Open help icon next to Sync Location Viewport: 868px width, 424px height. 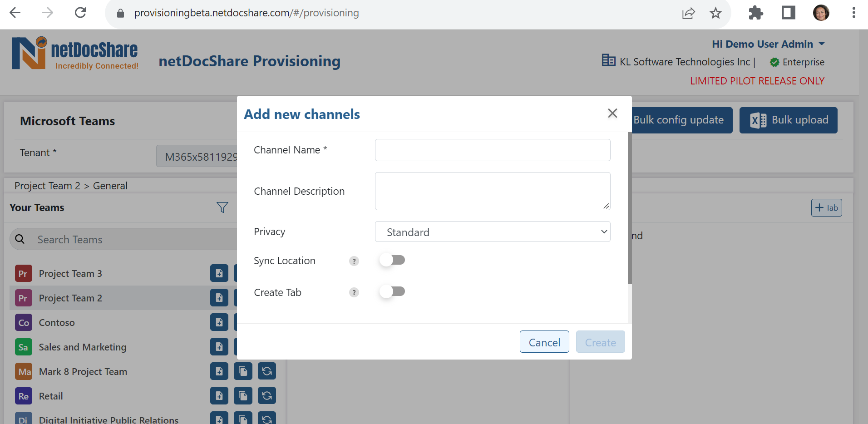(354, 261)
